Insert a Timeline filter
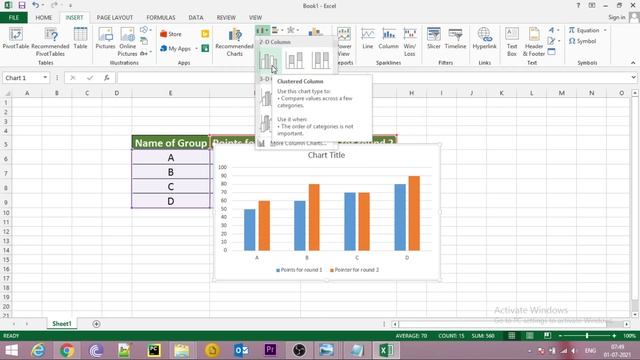Viewport: 640px width, 360px height. [x=456, y=39]
